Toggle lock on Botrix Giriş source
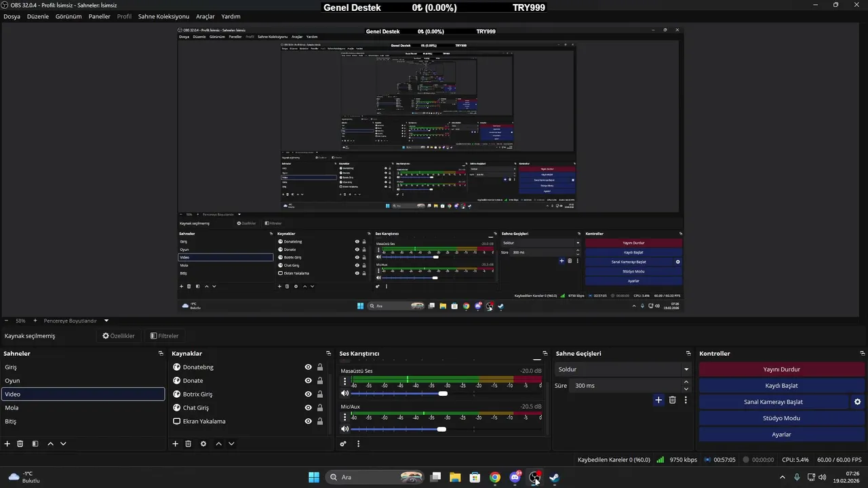This screenshot has height=488, width=868. point(320,394)
